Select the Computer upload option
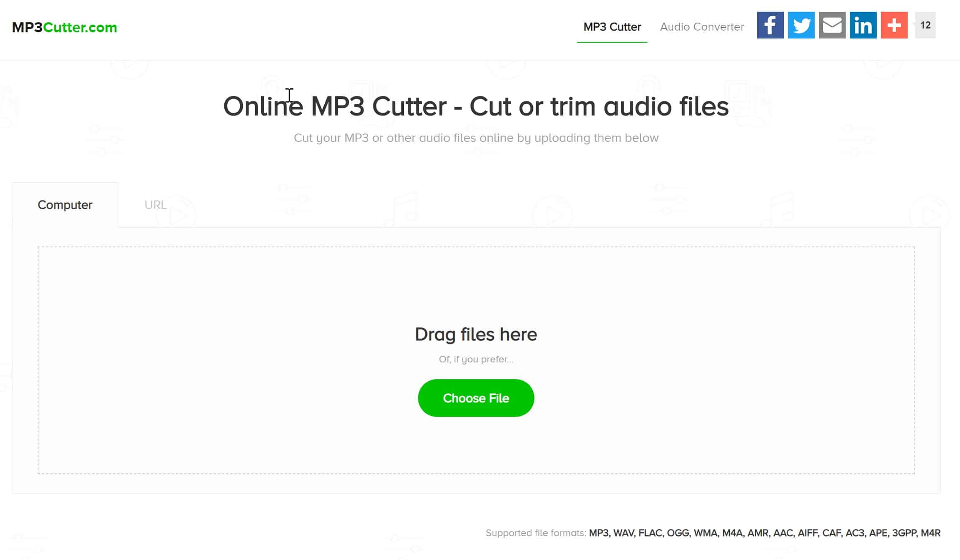Viewport: 960px width, 560px height. pyautogui.click(x=64, y=205)
